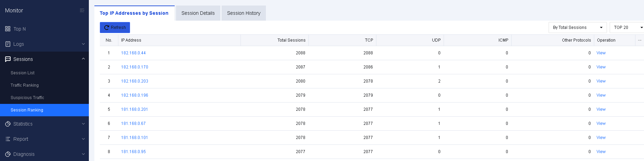Click the Report list icon
The height and width of the screenshot is (161, 644).
point(8,139)
